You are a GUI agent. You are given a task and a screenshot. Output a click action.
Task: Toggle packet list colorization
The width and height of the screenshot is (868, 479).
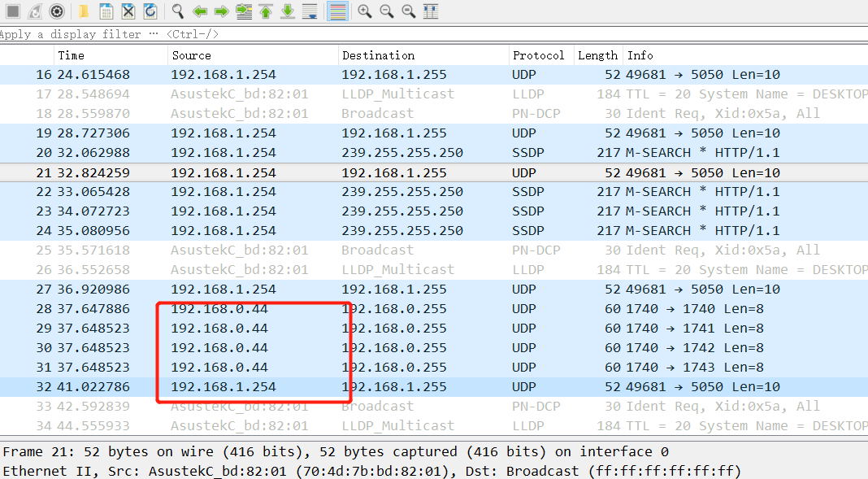click(x=337, y=11)
